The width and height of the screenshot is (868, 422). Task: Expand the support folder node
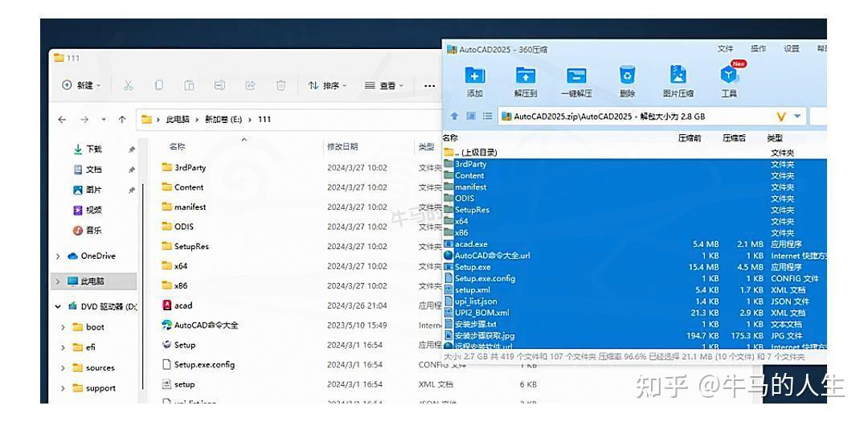[x=63, y=388]
